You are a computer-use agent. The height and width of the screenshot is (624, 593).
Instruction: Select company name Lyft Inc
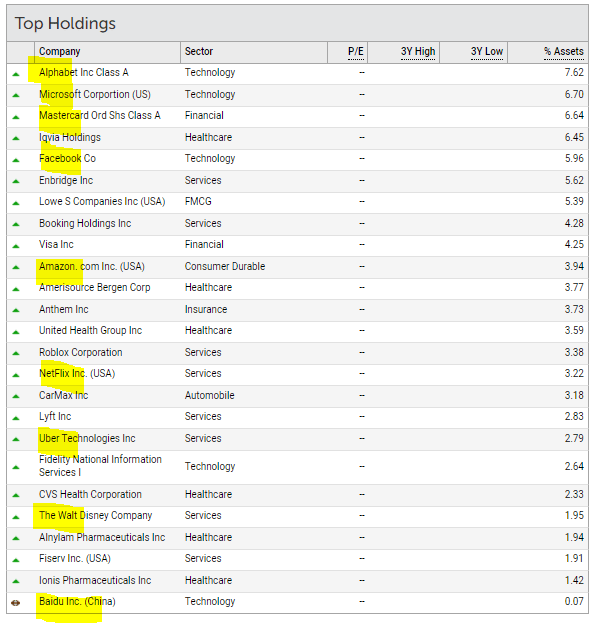coord(55,416)
